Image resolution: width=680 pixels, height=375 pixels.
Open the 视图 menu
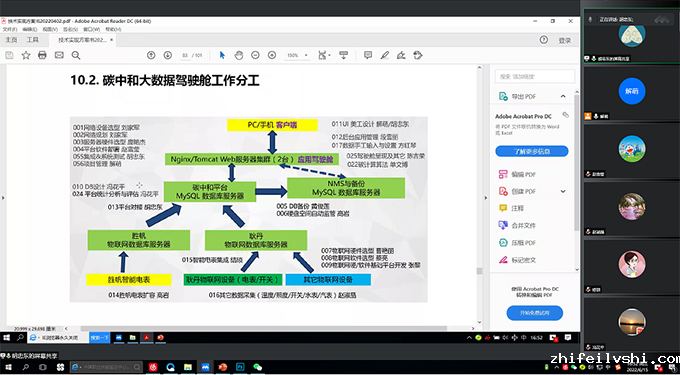coord(50,29)
